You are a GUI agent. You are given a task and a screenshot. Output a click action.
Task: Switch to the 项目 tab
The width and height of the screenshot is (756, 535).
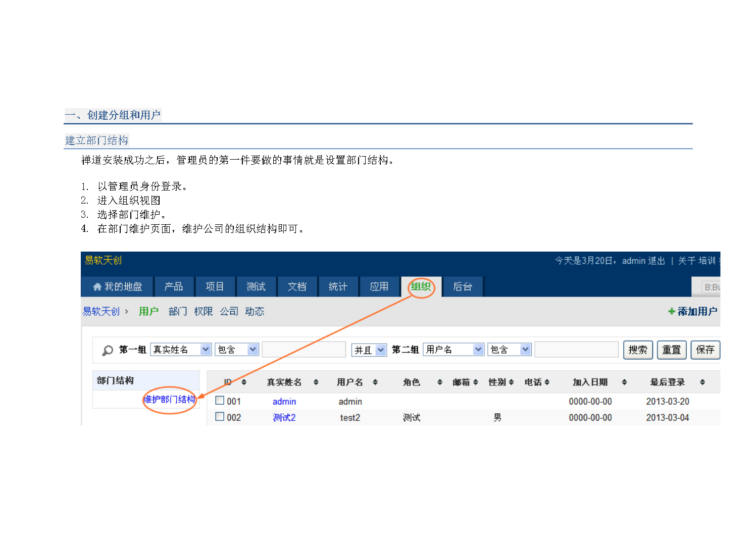(215, 286)
